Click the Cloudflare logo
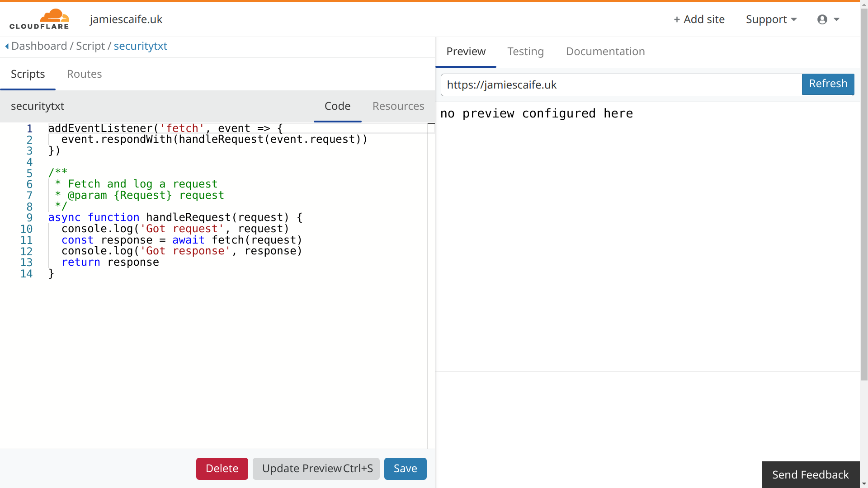This screenshot has width=868, height=488. pyautogui.click(x=39, y=19)
